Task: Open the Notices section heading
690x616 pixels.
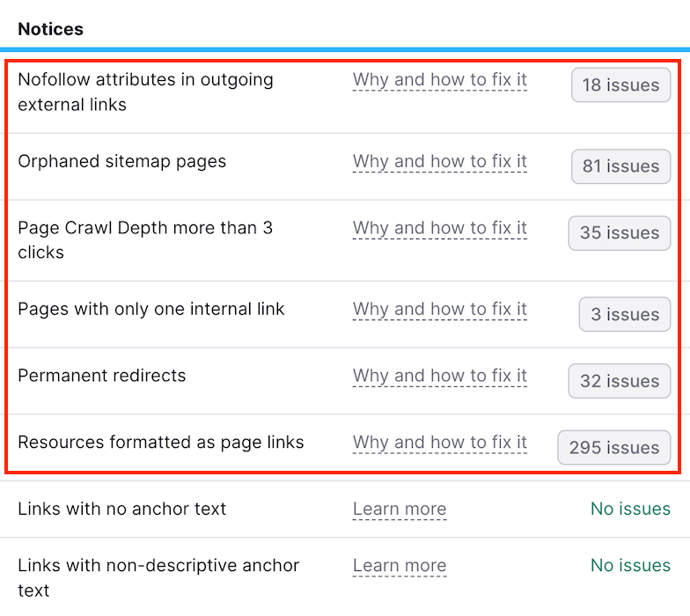Action: 51,29
